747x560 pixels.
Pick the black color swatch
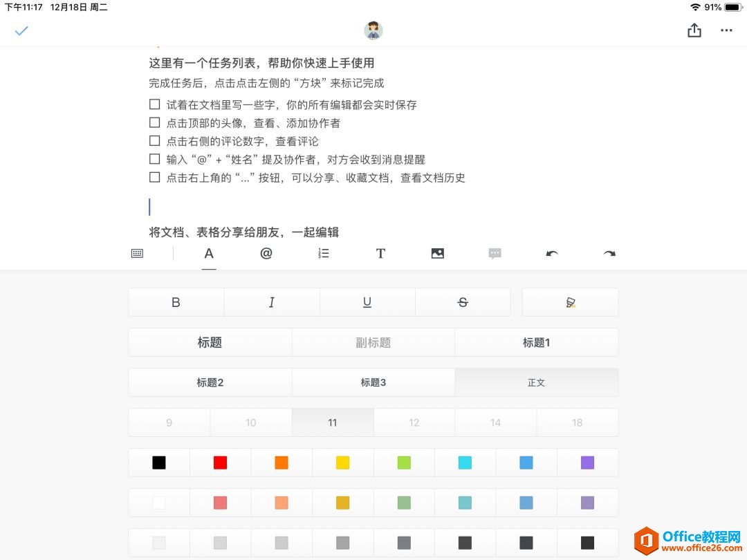coord(158,463)
